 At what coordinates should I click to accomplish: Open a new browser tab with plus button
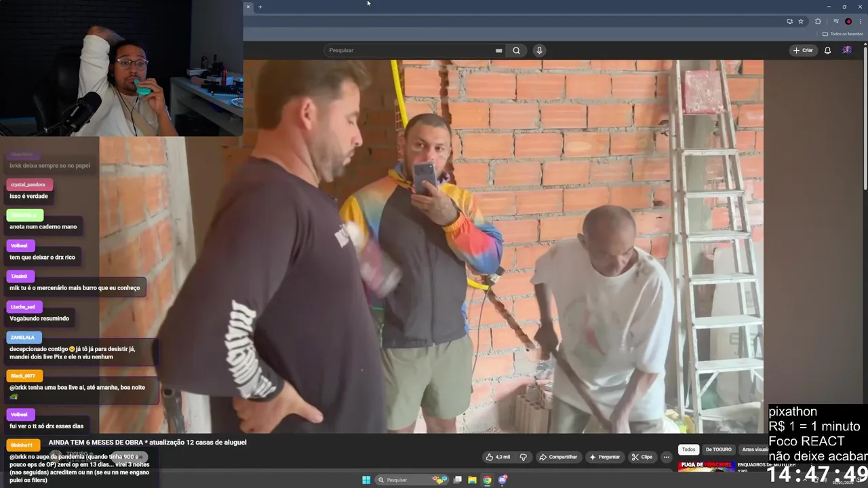pos(260,7)
